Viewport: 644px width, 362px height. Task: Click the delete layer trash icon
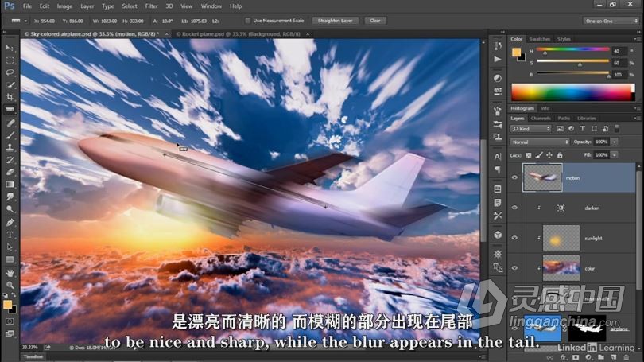tap(626, 357)
